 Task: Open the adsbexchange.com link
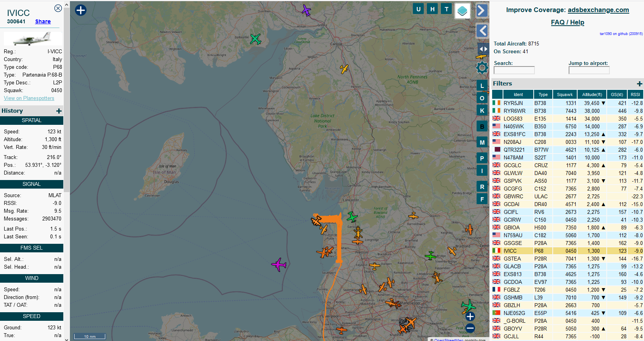598,10
